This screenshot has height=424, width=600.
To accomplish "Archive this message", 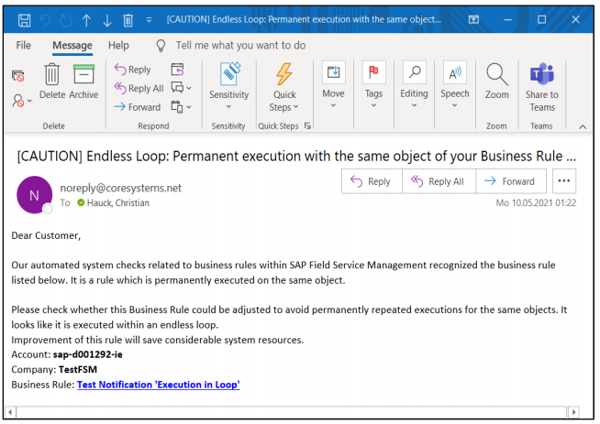I will coord(84,81).
